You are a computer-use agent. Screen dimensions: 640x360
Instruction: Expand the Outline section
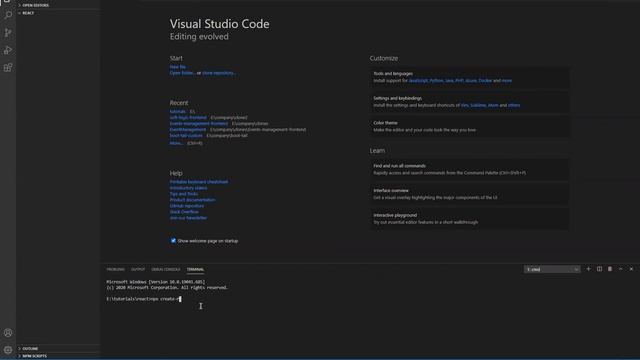pyautogui.click(x=58, y=349)
